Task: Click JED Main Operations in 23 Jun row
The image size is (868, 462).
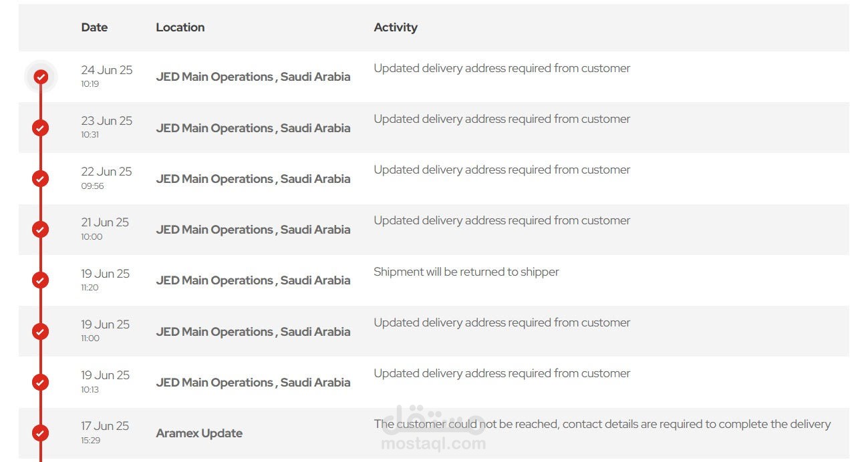Action: [253, 128]
